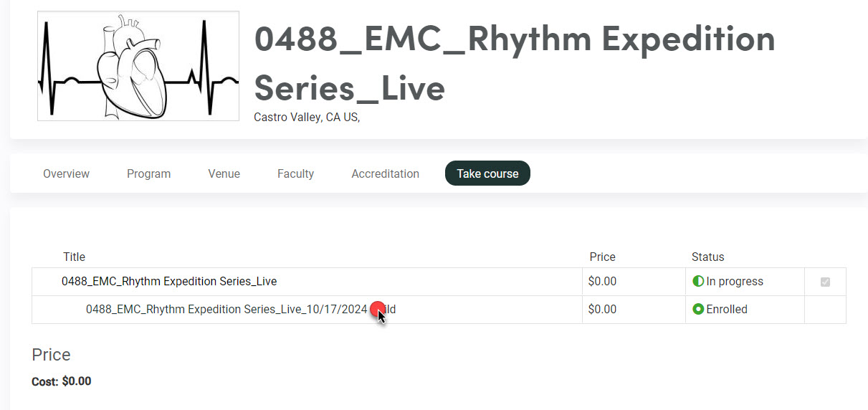View the Accreditation tab
This screenshot has height=410, width=868.
(x=385, y=173)
